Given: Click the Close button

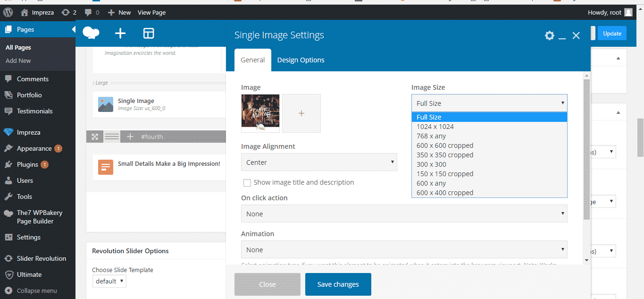Looking at the screenshot, I should point(268,284).
